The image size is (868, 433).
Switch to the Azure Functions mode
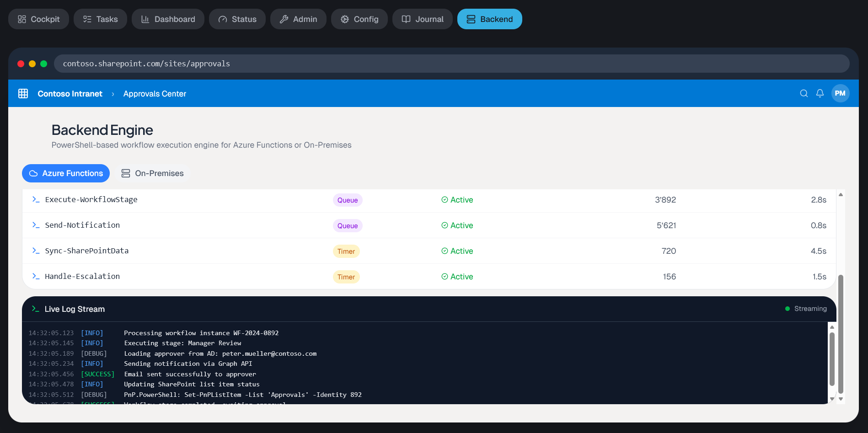tap(65, 173)
